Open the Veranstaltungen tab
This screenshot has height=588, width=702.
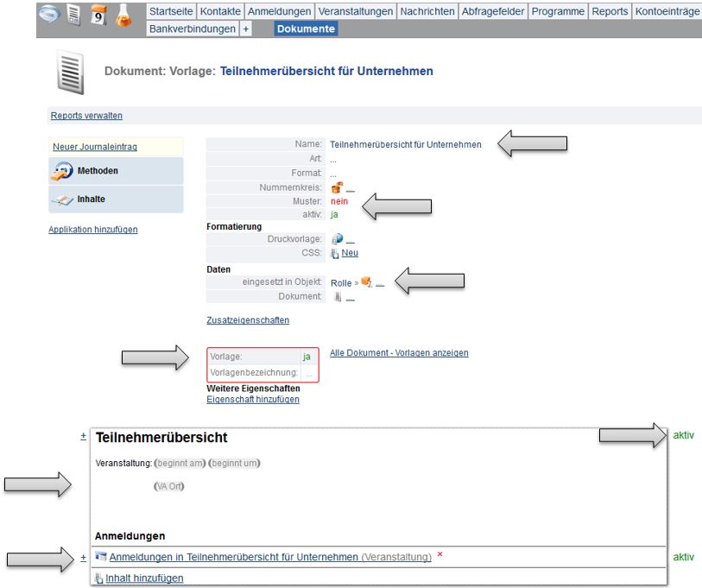(x=355, y=11)
